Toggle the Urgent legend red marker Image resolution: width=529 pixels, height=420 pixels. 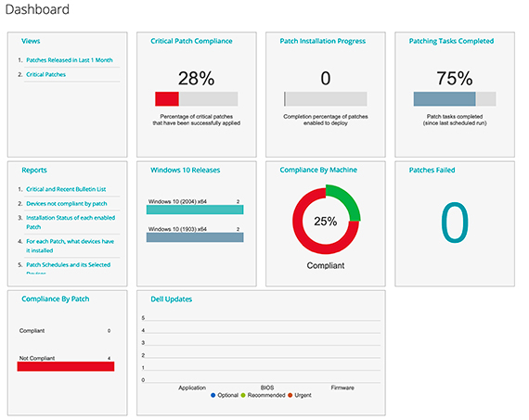(x=290, y=395)
